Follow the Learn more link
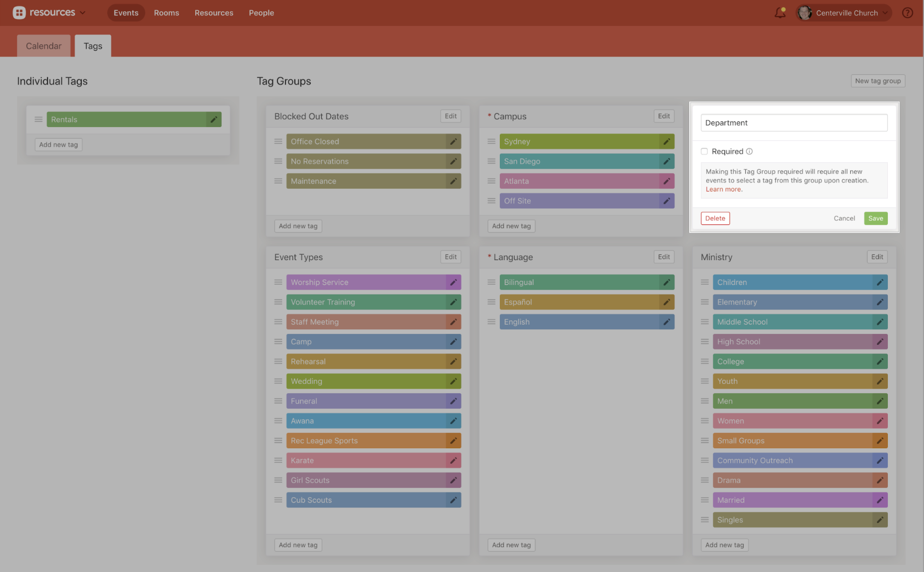The image size is (924, 572). click(723, 190)
